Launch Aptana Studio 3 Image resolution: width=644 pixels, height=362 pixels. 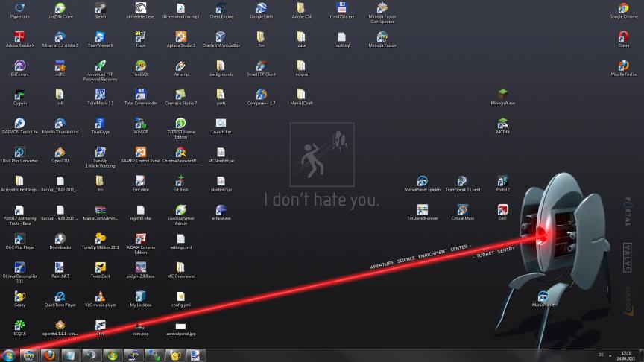[180, 39]
